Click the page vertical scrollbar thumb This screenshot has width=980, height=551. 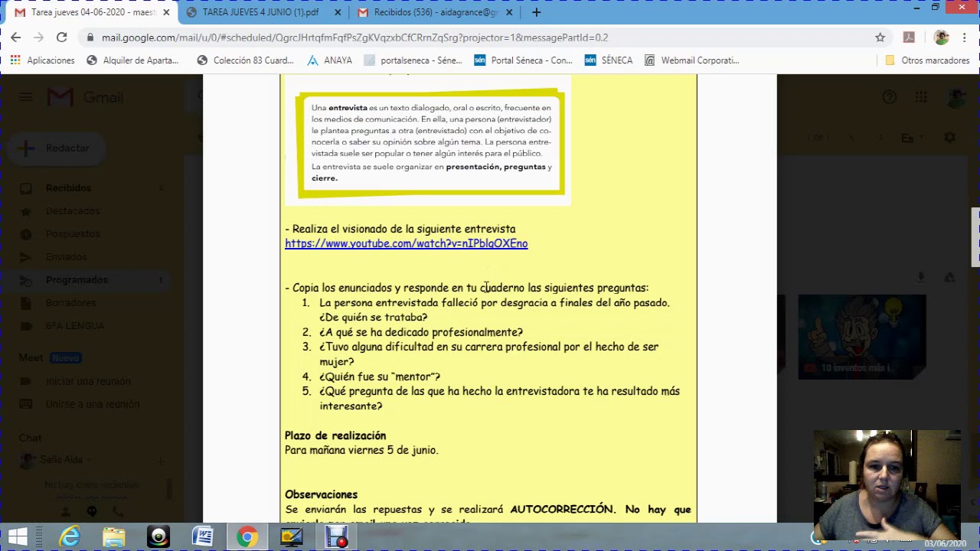(975, 237)
